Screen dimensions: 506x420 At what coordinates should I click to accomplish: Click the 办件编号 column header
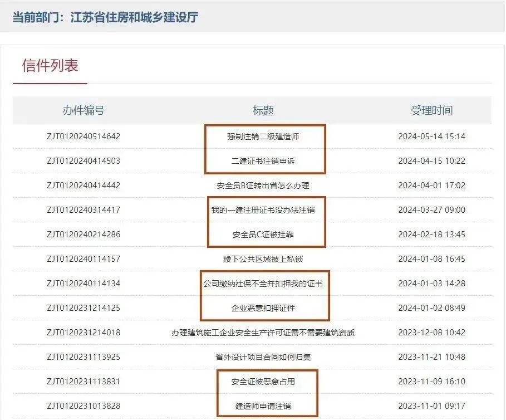pyautogui.click(x=83, y=110)
